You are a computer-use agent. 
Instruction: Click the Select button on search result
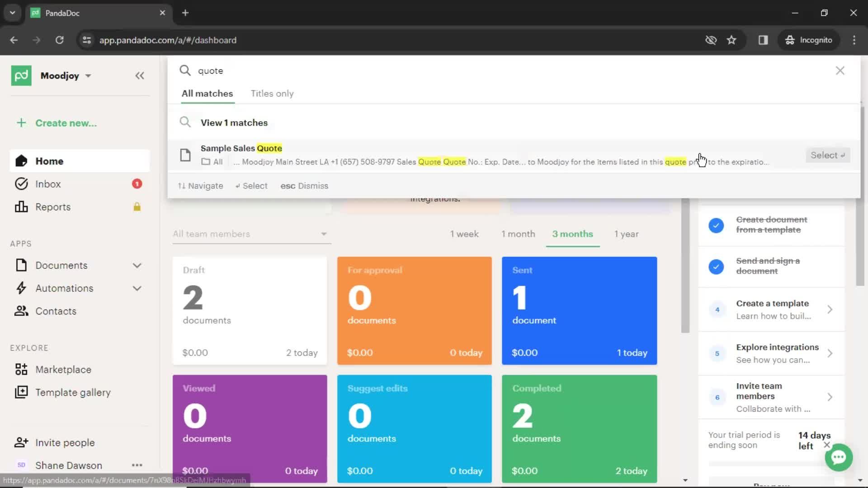[827, 155]
